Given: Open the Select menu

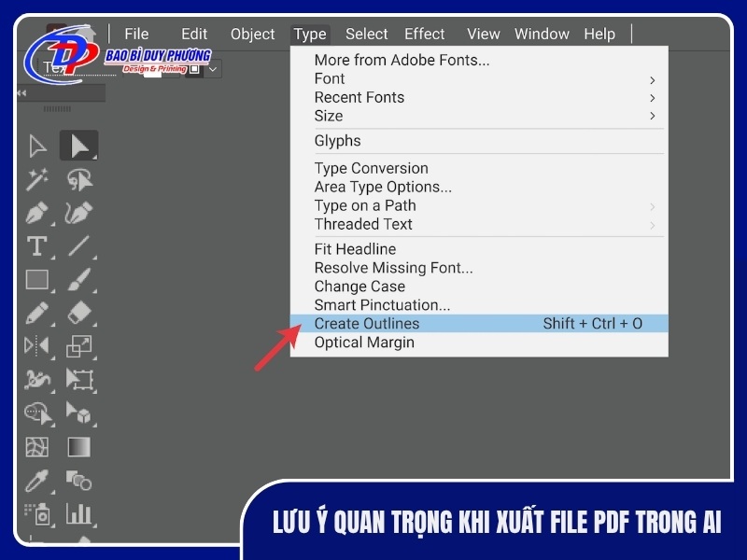Looking at the screenshot, I should click(366, 34).
